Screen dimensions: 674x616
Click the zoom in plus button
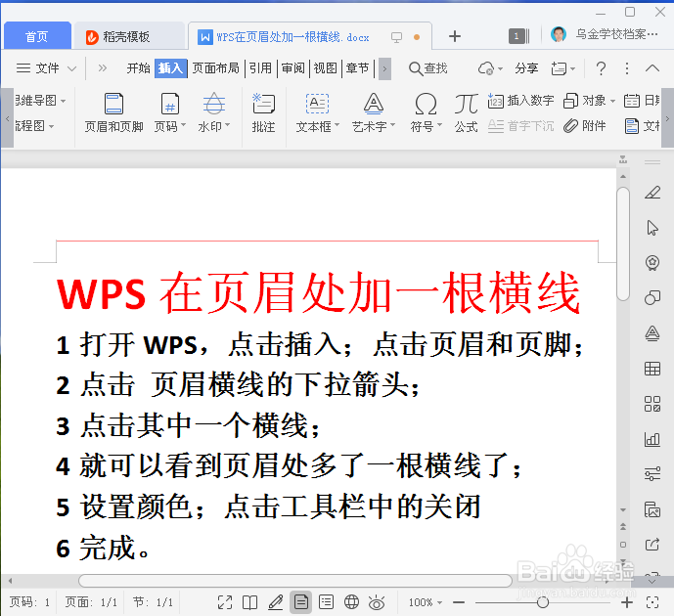click(x=627, y=602)
